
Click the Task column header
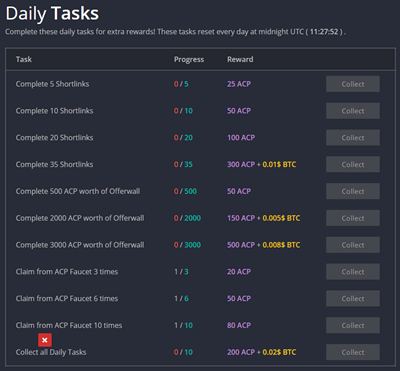tap(24, 59)
